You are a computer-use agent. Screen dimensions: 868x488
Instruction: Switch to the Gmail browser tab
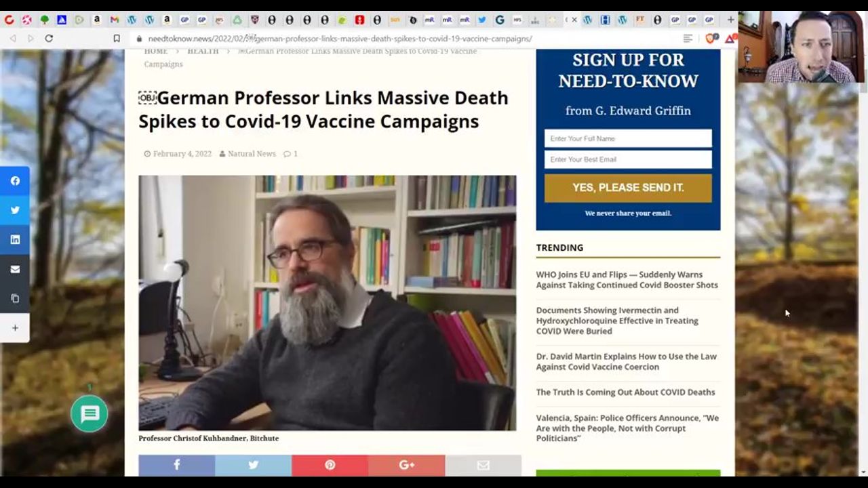point(114,20)
